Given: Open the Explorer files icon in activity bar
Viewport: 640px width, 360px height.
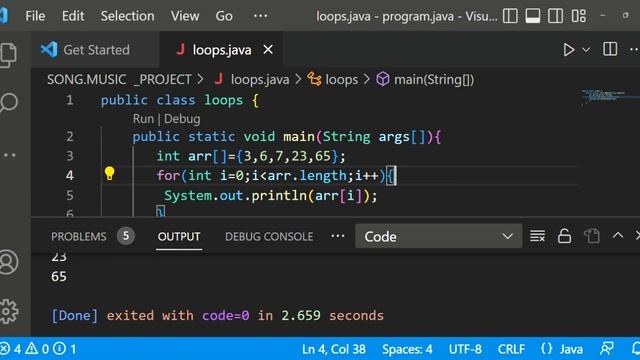Looking at the screenshot, I should [x=8, y=54].
